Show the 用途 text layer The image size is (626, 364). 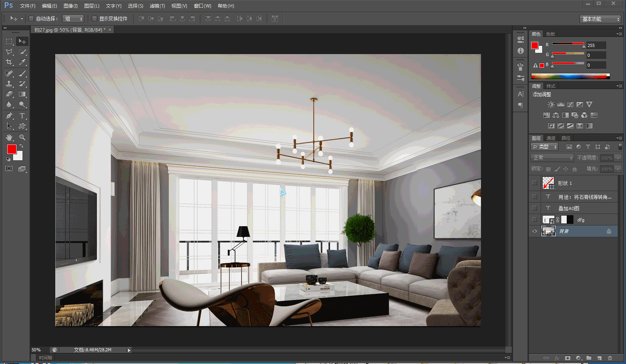535,196
